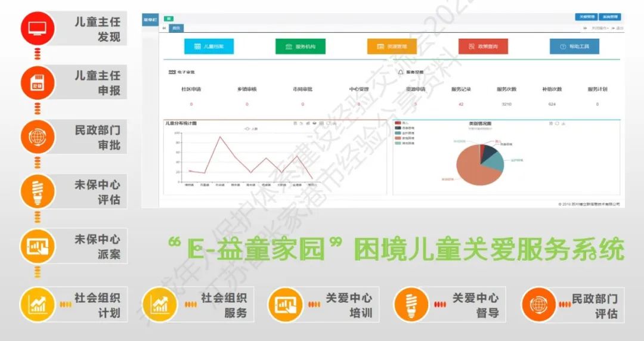644x341 pixels.
Task: Click 系统管理 in the top right
Action: (611, 17)
